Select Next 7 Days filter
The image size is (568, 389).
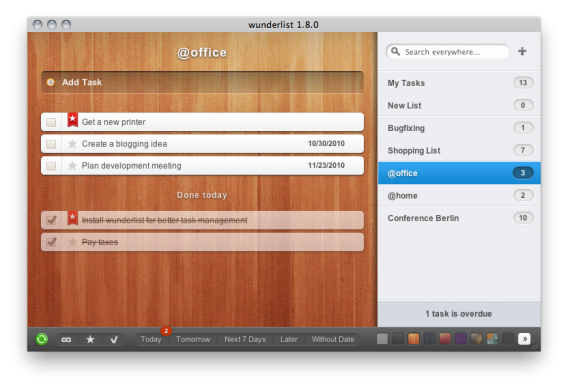[x=245, y=339]
